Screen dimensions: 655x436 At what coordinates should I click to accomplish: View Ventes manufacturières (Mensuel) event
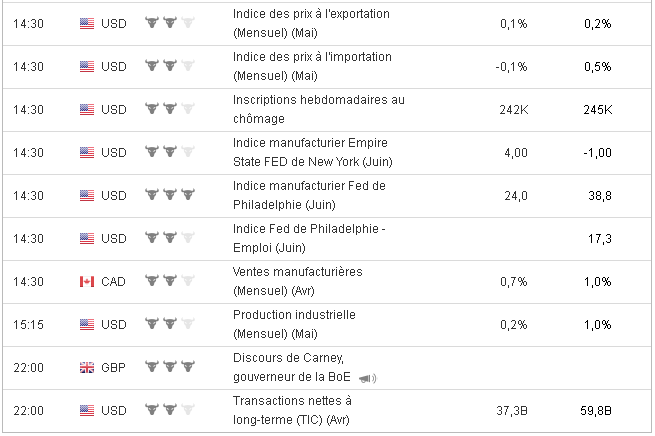[296, 281]
